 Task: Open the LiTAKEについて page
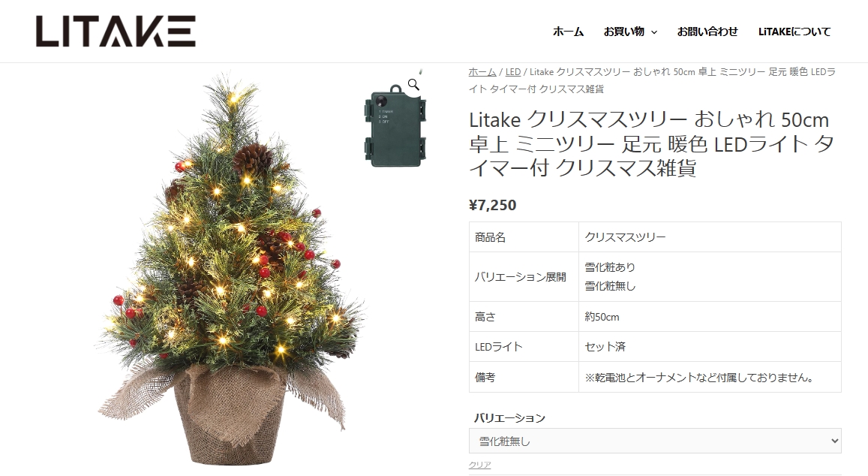[794, 32]
